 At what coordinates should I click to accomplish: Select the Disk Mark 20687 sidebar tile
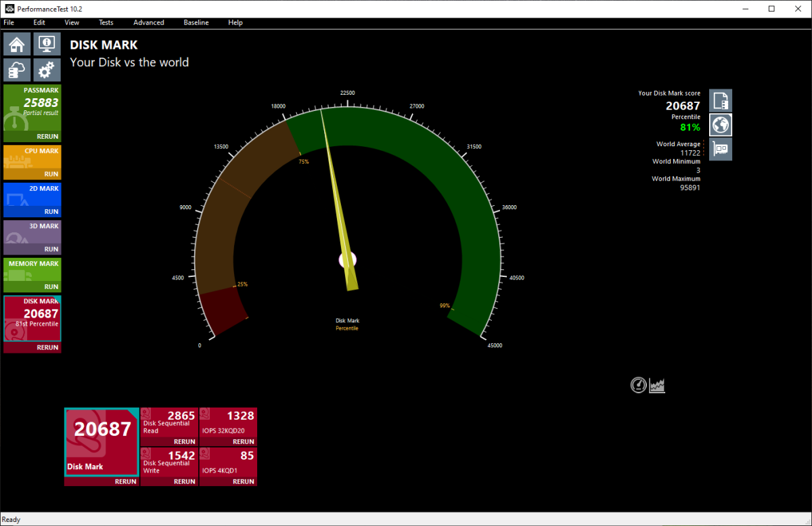coord(32,319)
